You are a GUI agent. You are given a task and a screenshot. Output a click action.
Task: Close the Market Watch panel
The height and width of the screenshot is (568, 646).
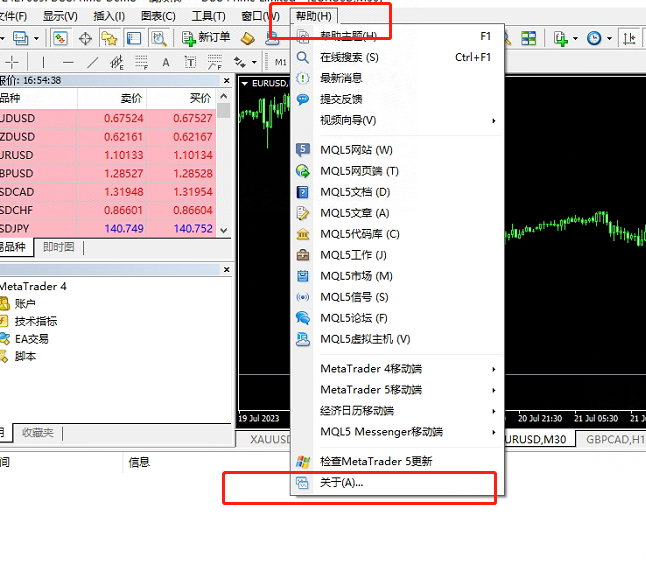(226, 81)
